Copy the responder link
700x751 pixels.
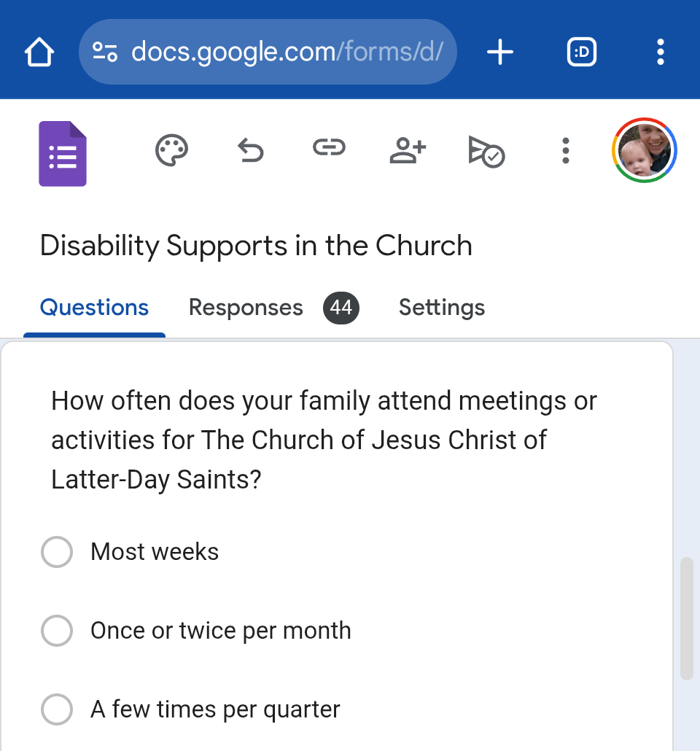coord(329,149)
